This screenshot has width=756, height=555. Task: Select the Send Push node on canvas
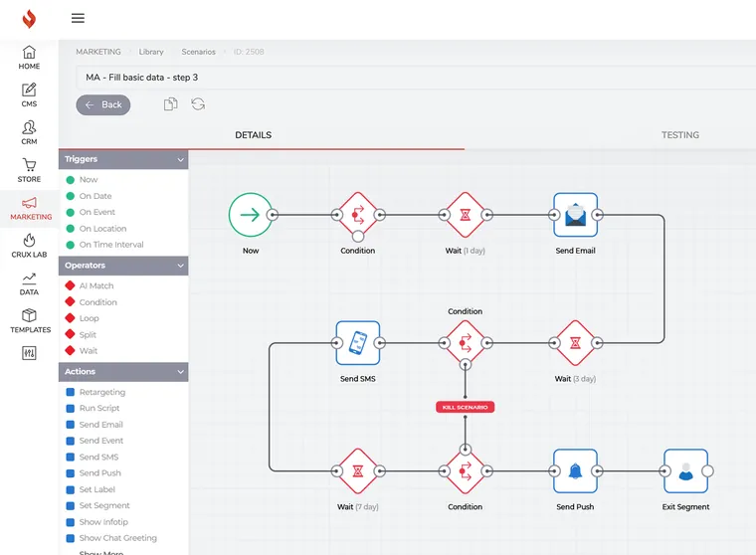click(x=576, y=471)
